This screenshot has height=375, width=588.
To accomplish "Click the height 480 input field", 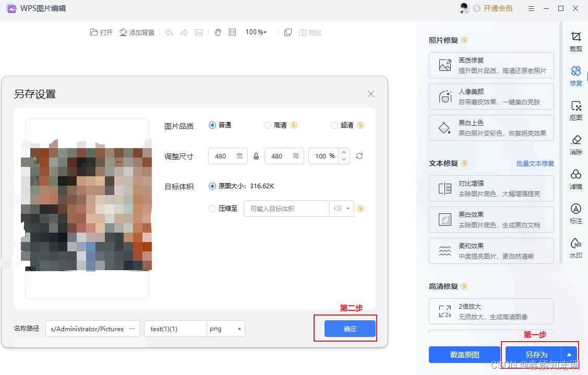I will pos(284,156).
